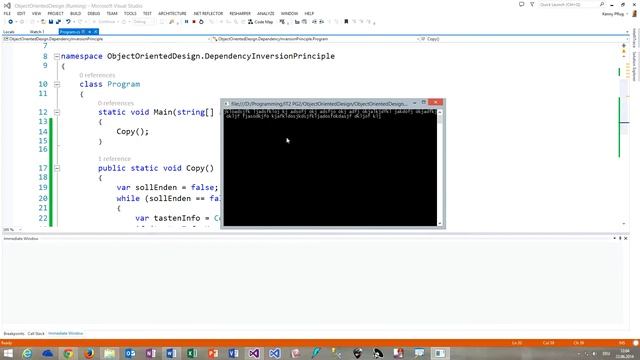Switch to the Watch 1 tab

click(37, 32)
